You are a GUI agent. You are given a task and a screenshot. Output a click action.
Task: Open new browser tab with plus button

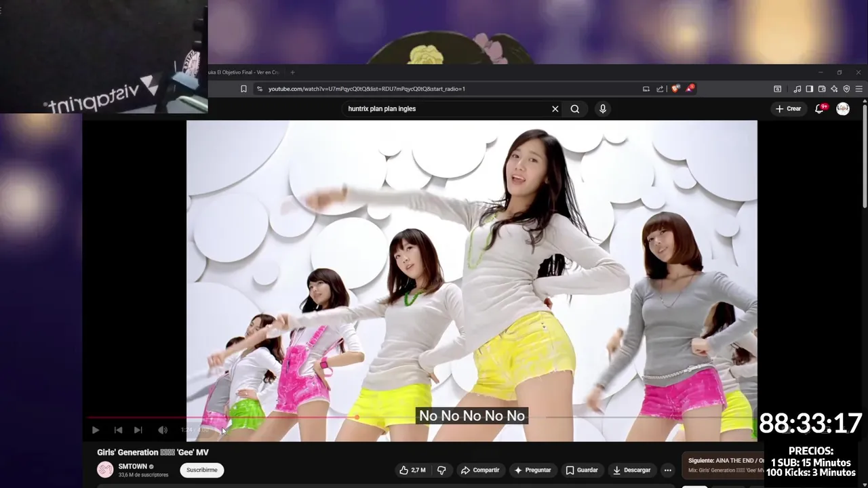pyautogui.click(x=292, y=73)
